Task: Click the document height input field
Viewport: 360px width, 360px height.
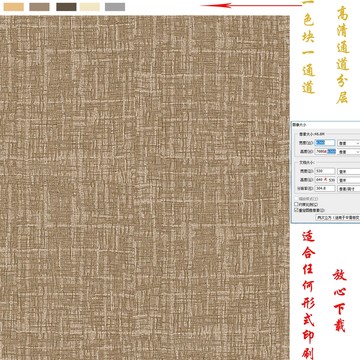Action: tap(325, 180)
